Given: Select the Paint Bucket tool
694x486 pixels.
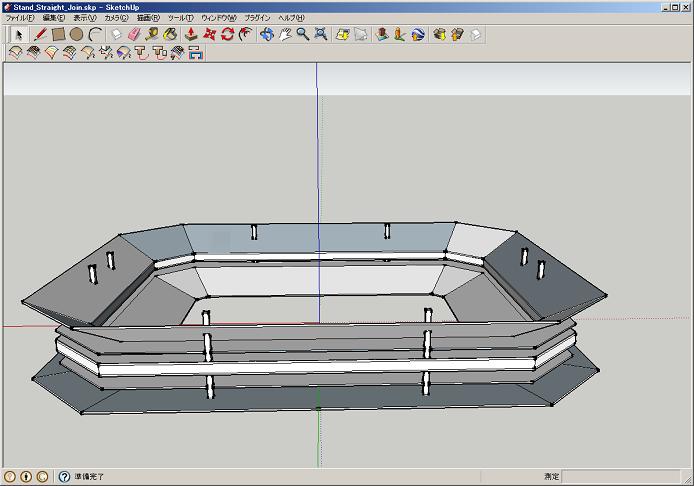Looking at the screenshot, I should pyautogui.click(x=171, y=34).
